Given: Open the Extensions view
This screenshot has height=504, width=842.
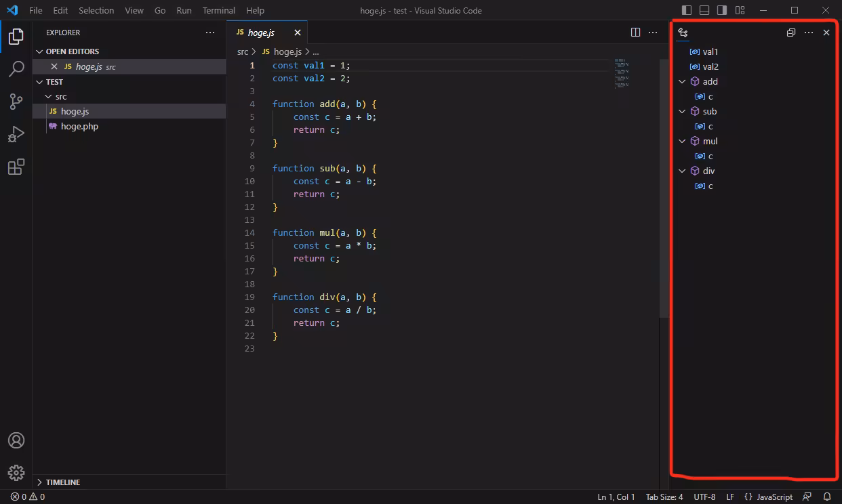Looking at the screenshot, I should click(x=16, y=167).
